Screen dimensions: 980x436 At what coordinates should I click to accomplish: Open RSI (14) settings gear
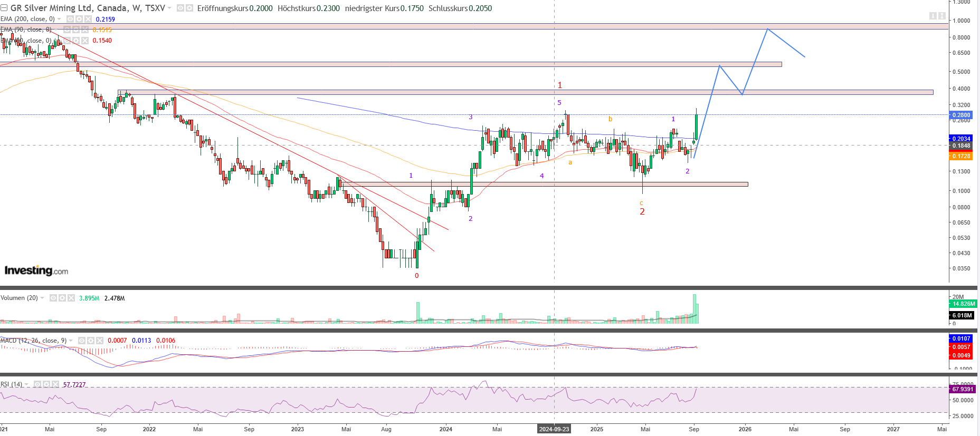(46, 384)
